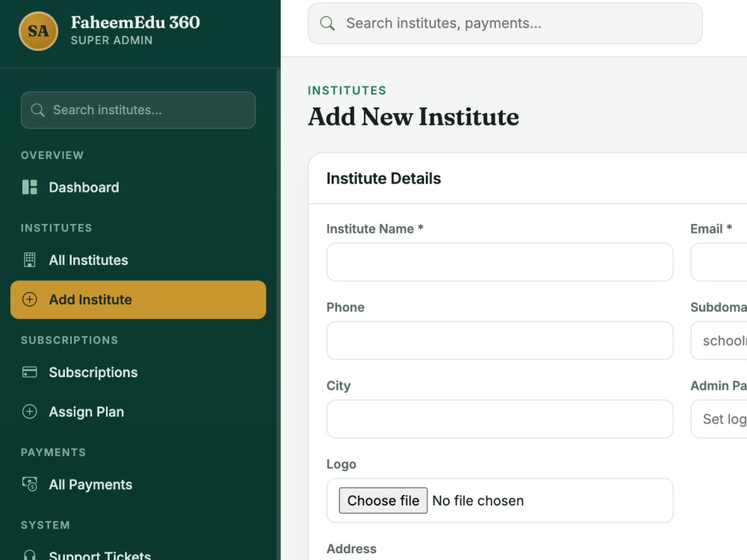Focus the top Search institutes, payments field
This screenshot has width=747, height=560.
click(x=505, y=23)
